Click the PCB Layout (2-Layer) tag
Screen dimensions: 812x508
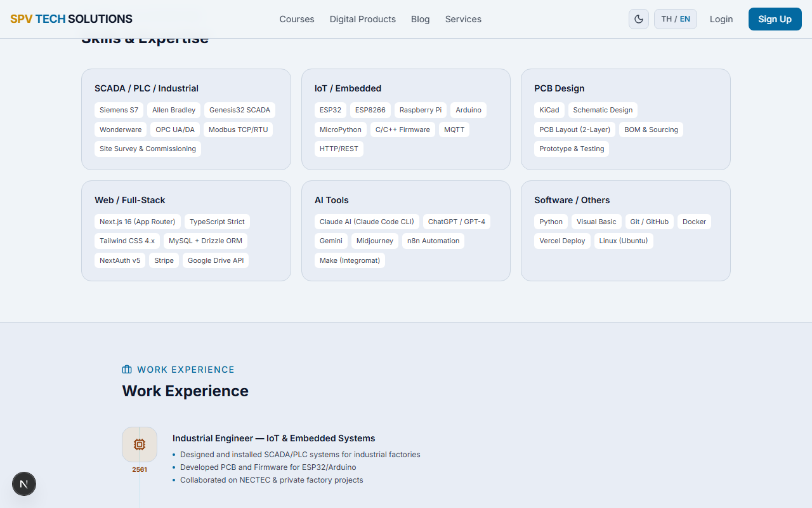pos(575,130)
